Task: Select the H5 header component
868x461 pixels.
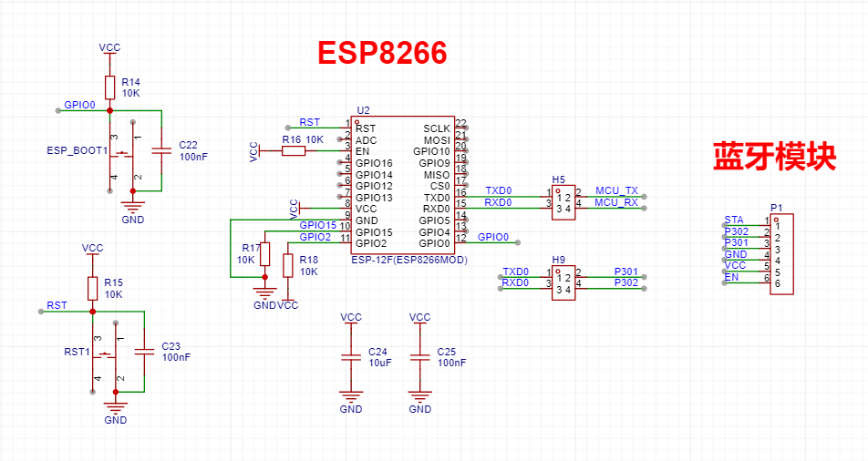Action: [563, 203]
